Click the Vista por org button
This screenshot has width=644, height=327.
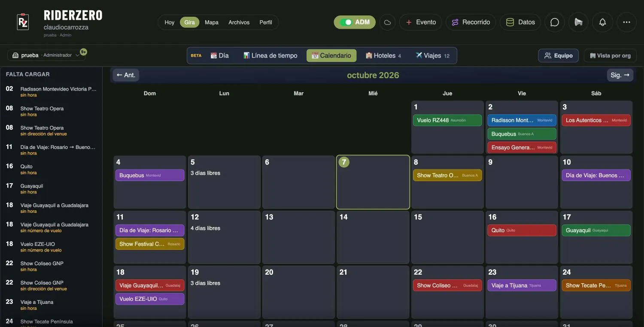point(610,56)
